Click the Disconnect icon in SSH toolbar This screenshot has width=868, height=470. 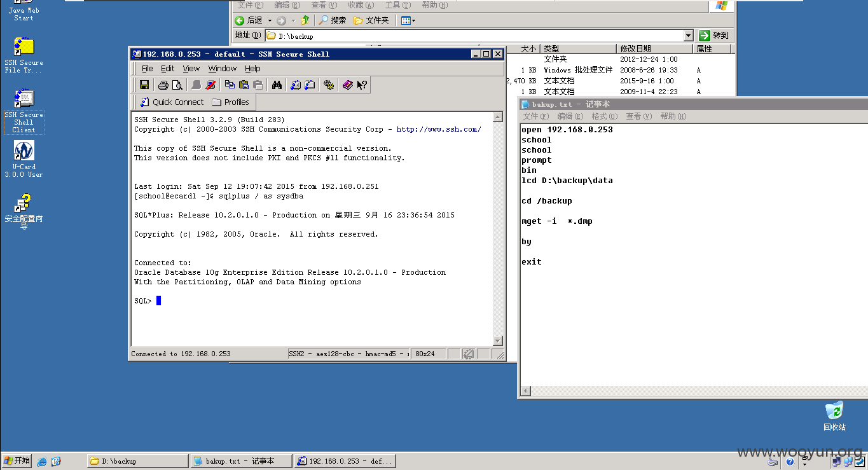tap(210, 85)
